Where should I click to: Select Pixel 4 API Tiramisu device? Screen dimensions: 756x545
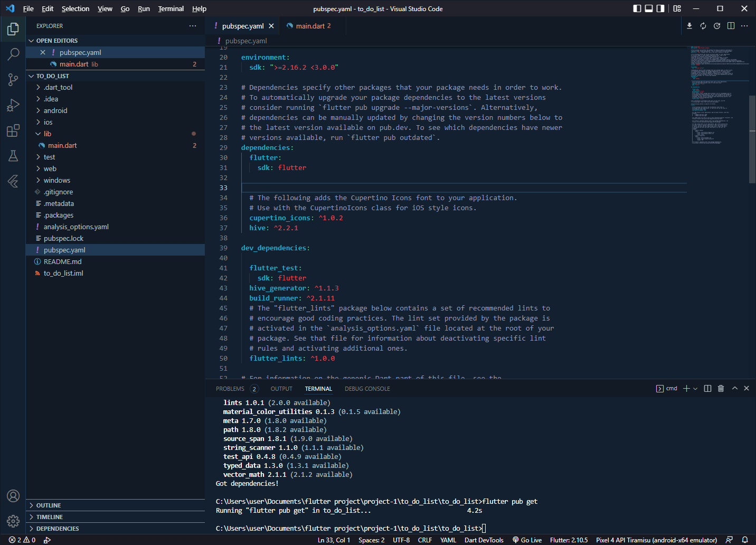click(656, 540)
